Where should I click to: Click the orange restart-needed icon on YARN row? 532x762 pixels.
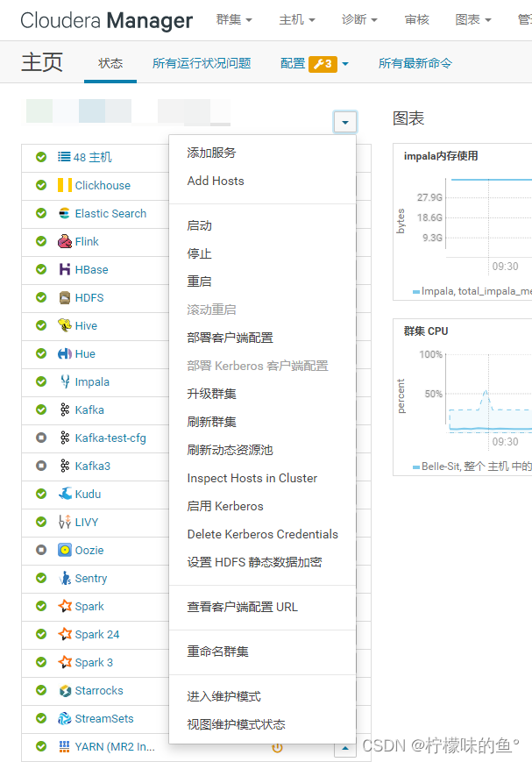(x=278, y=747)
